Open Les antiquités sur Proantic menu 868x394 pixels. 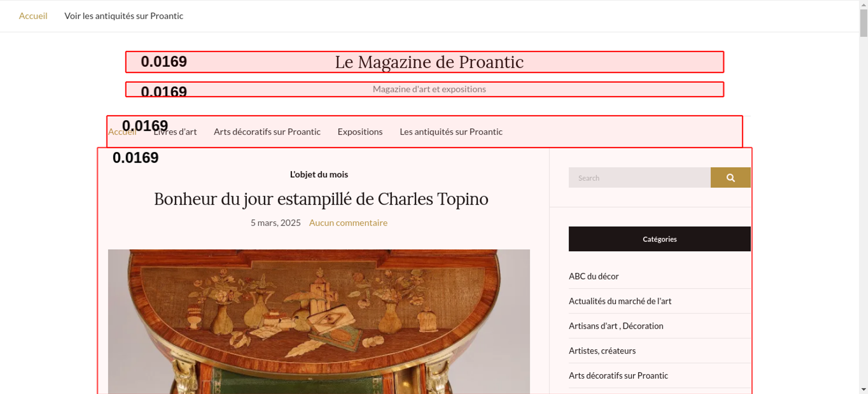click(x=451, y=132)
